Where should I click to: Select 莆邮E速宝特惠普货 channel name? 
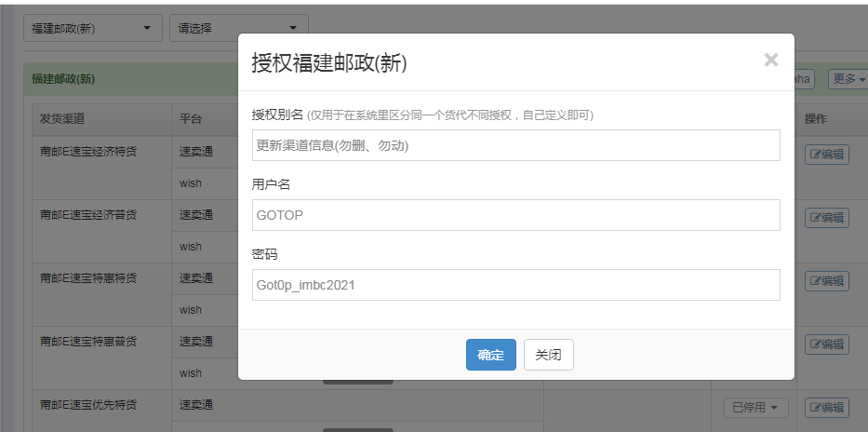pos(88,341)
